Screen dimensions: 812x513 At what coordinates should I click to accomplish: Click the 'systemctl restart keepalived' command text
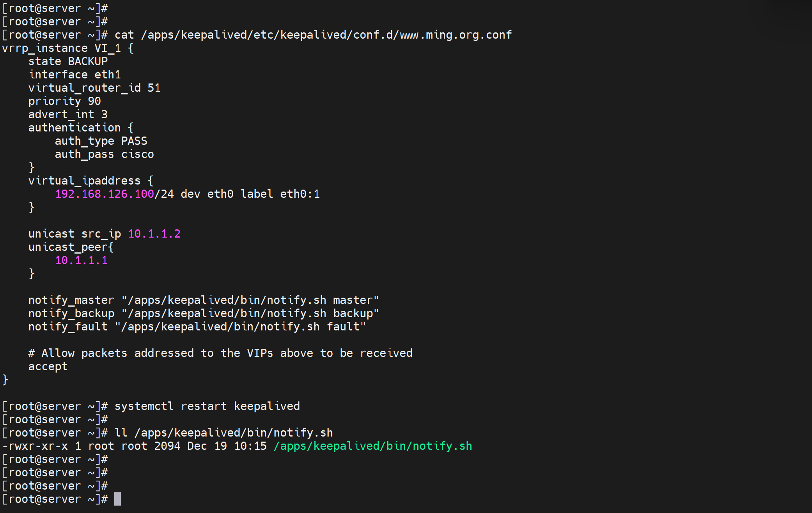pyautogui.click(x=207, y=406)
